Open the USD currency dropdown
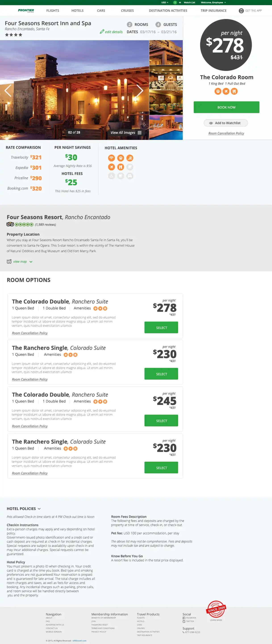This screenshot has height=644, width=272. pyautogui.click(x=165, y=2)
